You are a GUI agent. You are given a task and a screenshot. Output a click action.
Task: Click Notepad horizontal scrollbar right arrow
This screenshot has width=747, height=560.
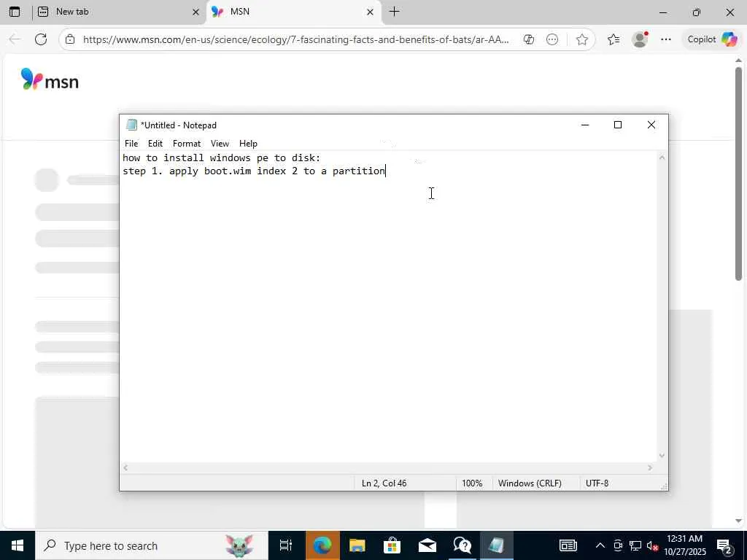[650, 468]
